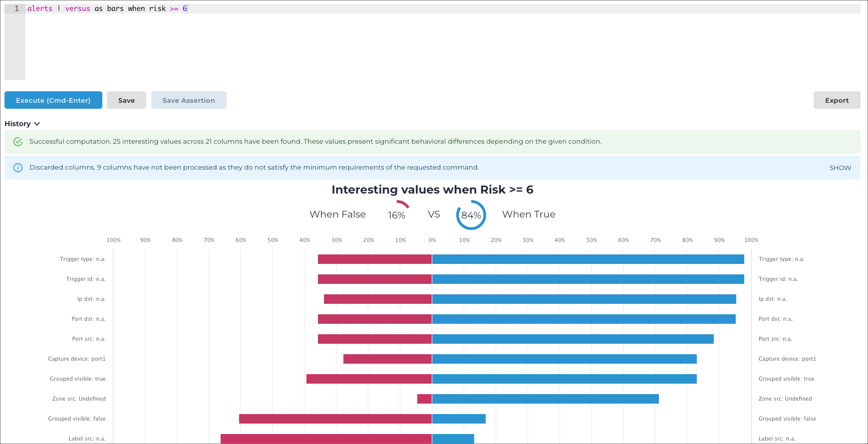Click the 0% axis tick label
Screen dimensions: 868x444
(x=432, y=240)
